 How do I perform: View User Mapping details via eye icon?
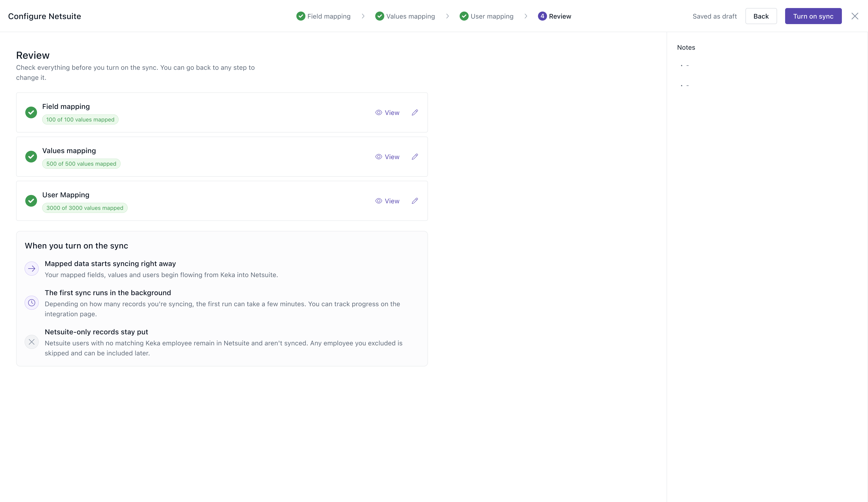[378, 201]
